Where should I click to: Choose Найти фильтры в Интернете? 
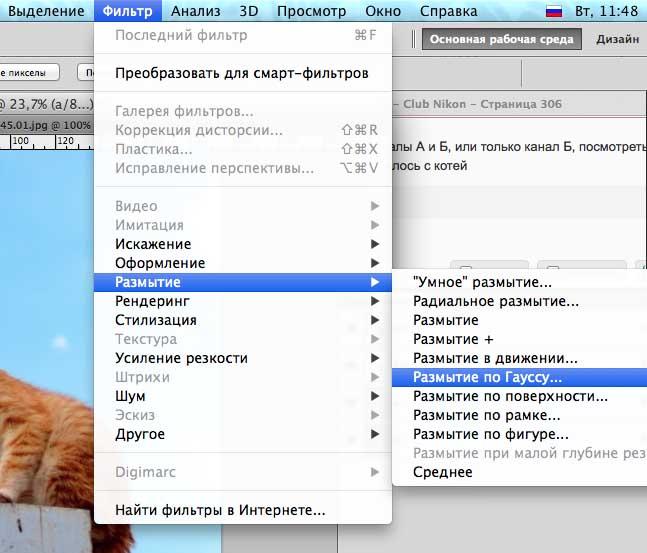pyautogui.click(x=243, y=510)
